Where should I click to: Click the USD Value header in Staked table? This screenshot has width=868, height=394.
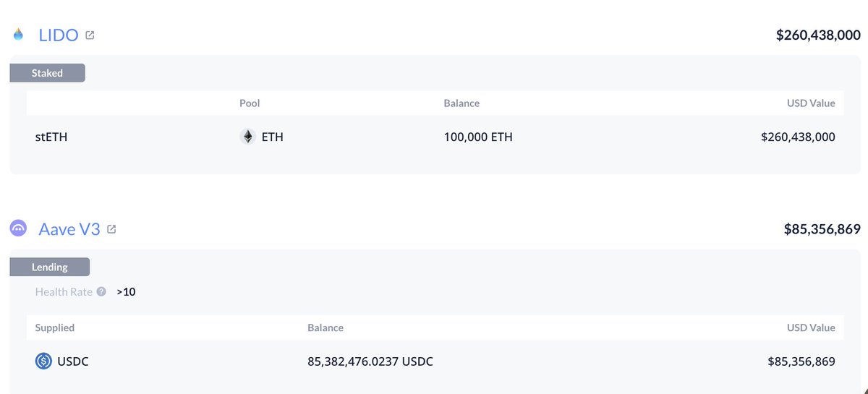coord(811,103)
